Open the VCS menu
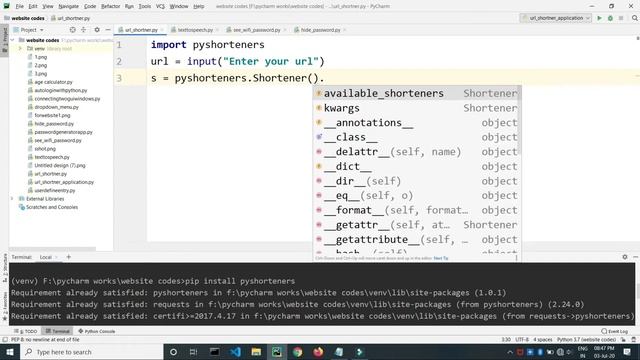 coord(160,6)
